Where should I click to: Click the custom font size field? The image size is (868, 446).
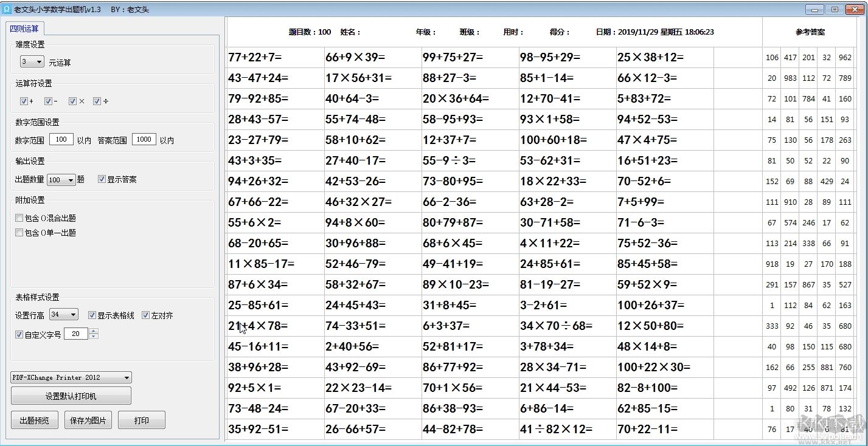(x=76, y=334)
